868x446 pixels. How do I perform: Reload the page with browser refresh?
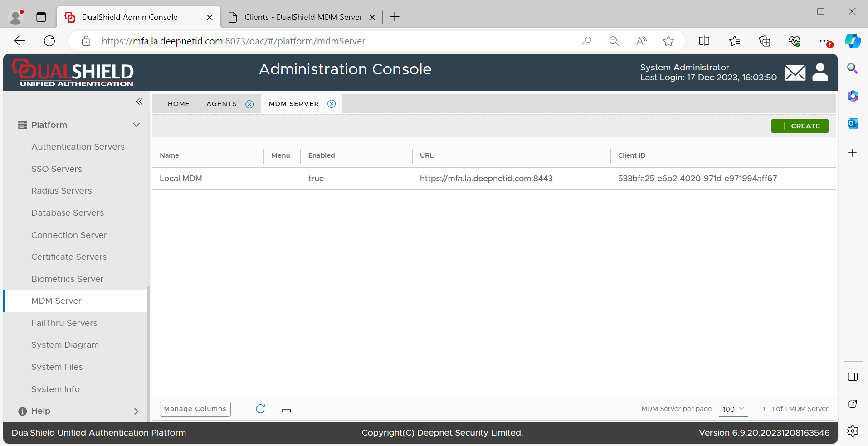49,41
